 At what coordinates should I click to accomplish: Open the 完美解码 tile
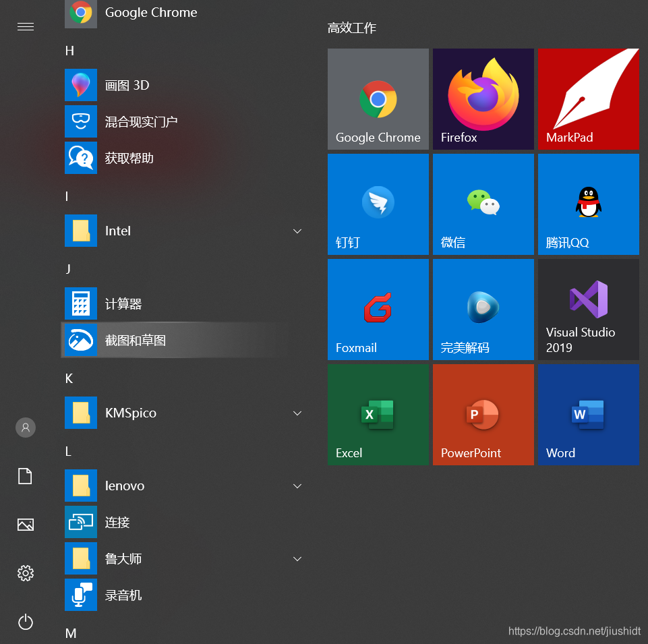[483, 309]
